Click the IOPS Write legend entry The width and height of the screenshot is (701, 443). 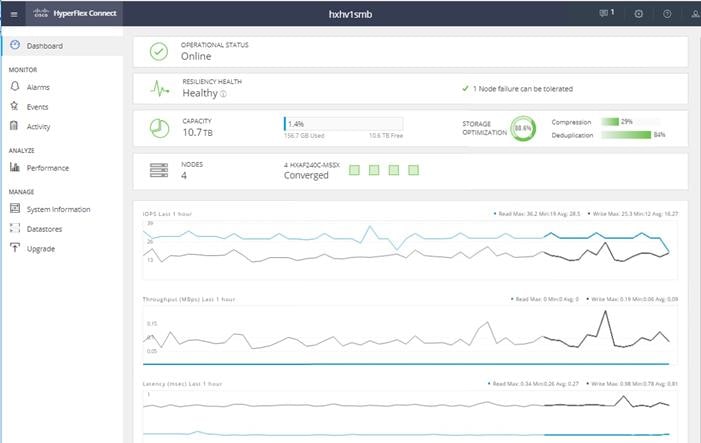633,214
